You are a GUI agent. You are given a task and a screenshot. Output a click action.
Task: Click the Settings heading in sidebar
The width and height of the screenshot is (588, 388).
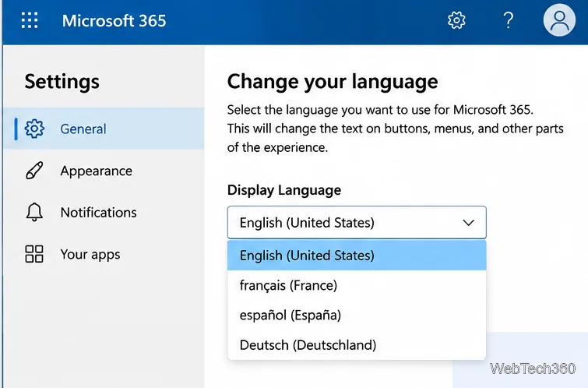pos(62,82)
